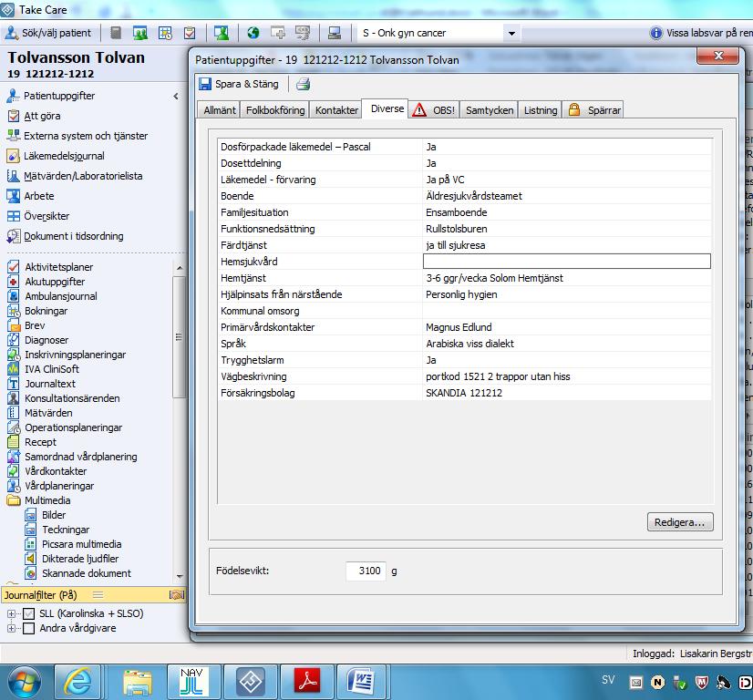Click the IVA CliniSoft icon
Image resolution: width=753 pixels, height=700 pixels.
[14, 369]
